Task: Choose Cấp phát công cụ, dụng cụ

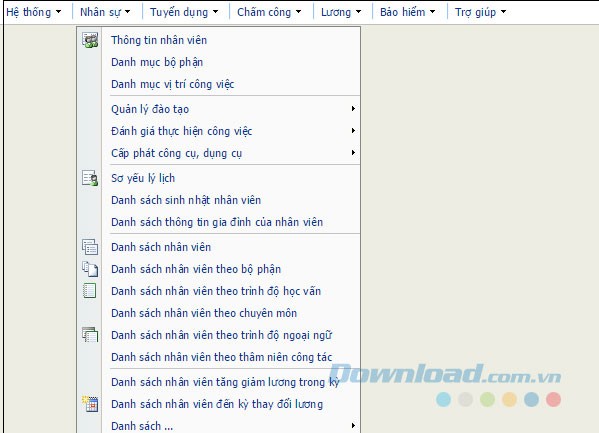Action: point(176,153)
